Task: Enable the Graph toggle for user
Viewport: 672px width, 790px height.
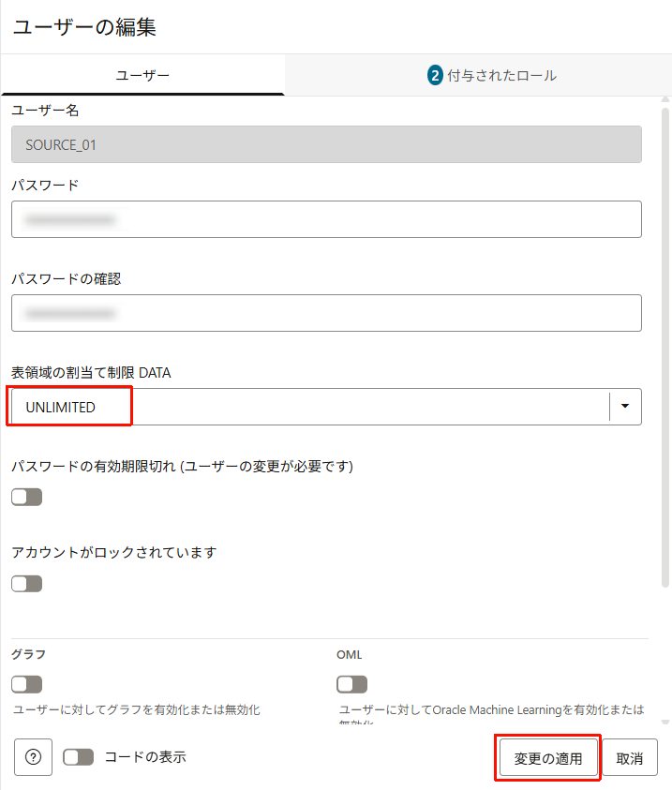Action: (x=26, y=684)
